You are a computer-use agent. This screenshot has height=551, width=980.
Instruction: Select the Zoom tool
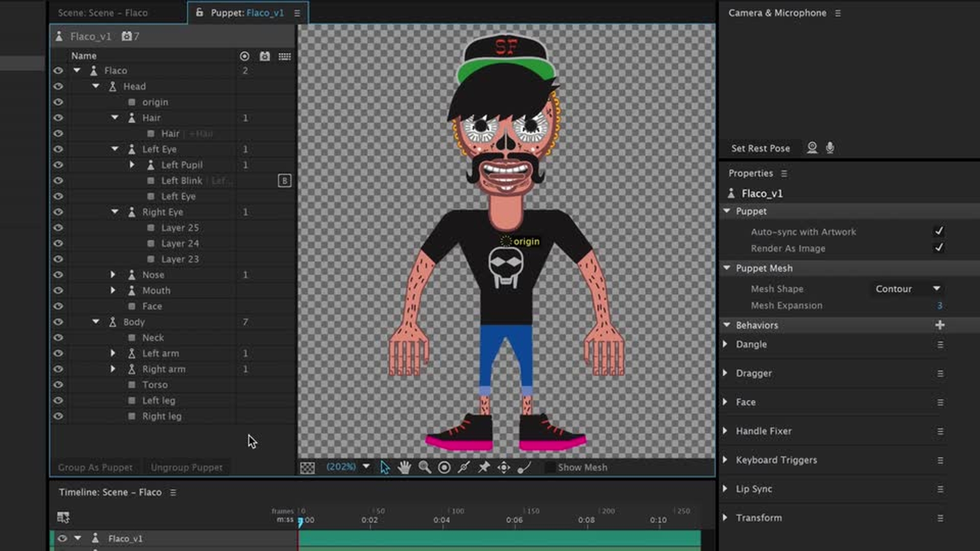coord(425,467)
